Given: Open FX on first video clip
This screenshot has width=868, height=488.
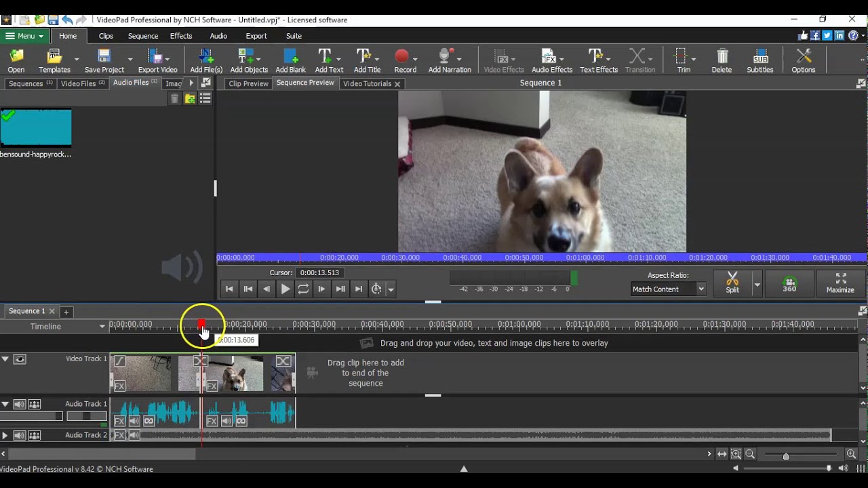Looking at the screenshot, I should pos(119,386).
